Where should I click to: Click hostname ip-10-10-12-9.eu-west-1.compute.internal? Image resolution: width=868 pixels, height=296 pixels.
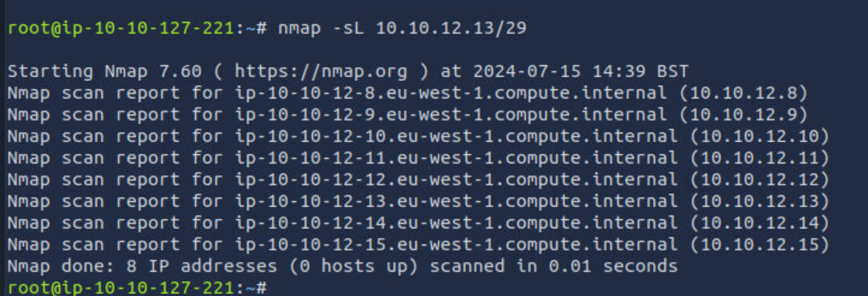(x=451, y=116)
